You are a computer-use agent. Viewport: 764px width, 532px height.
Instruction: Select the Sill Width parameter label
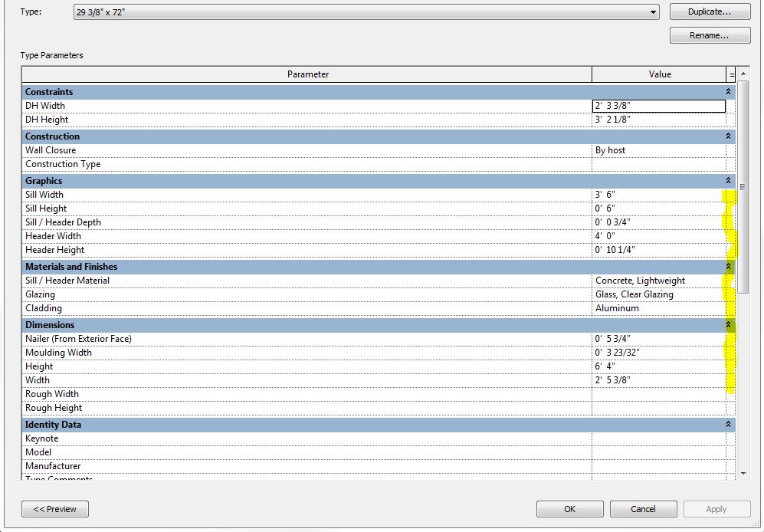[x=44, y=195]
